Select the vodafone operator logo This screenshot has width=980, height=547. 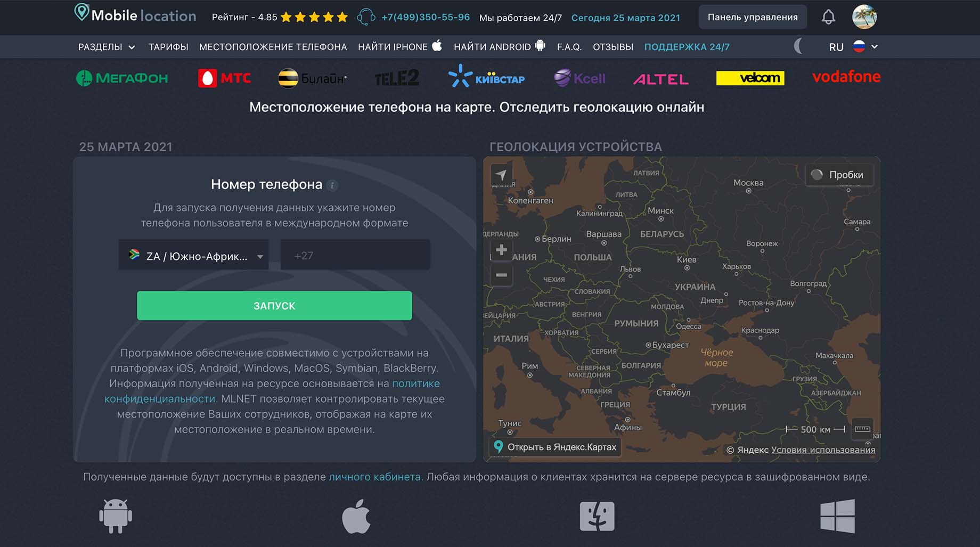pos(846,77)
